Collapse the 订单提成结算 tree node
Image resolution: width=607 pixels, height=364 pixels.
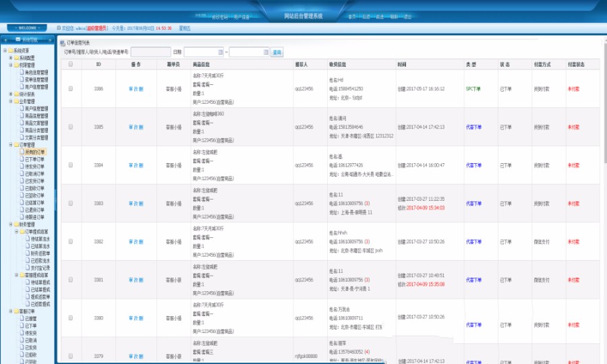(16, 232)
